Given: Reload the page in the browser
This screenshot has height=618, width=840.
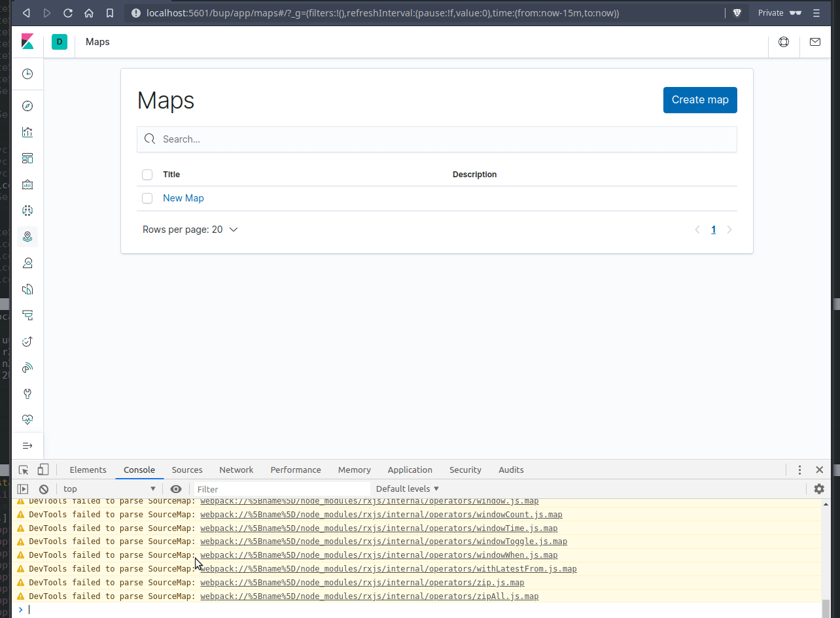Looking at the screenshot, I should click(67, 13).
